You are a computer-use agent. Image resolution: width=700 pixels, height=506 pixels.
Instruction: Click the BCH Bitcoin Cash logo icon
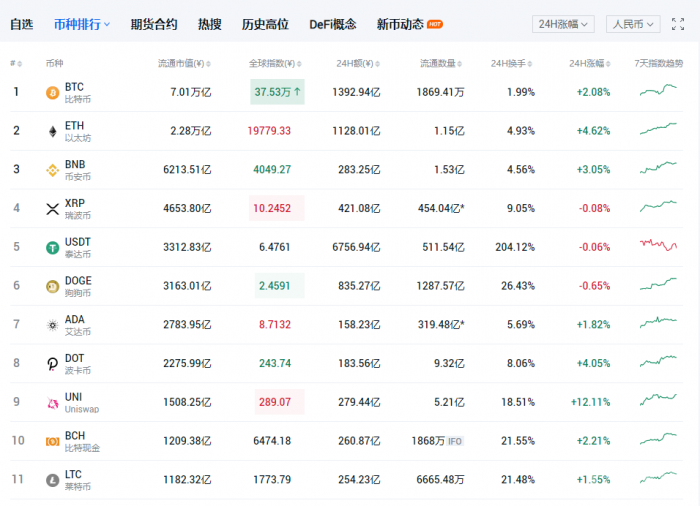coord(52,441)
